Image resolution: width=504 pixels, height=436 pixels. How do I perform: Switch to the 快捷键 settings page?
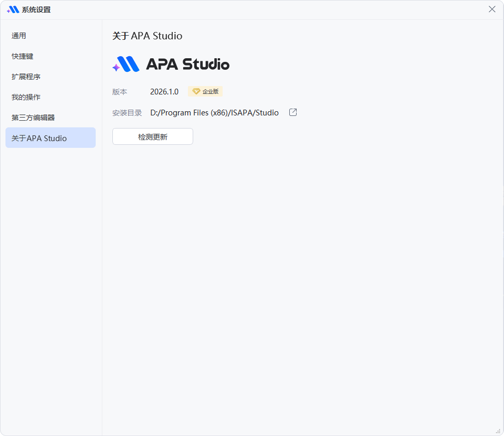pyautogui.click(x=23, y=56)
